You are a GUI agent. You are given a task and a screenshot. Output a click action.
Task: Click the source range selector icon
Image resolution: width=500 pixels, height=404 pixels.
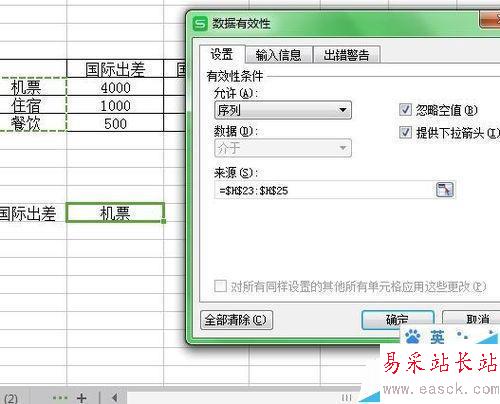click(x=445, y=190)
